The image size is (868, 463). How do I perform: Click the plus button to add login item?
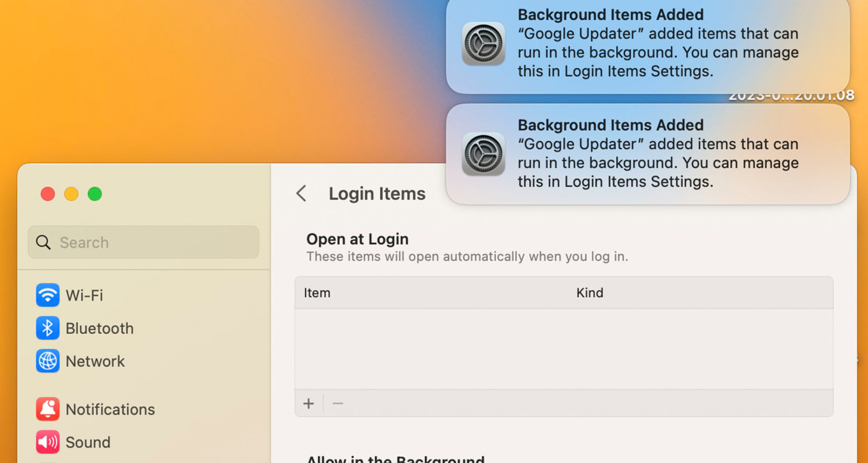pyautogui.click(x=309, y=403)
